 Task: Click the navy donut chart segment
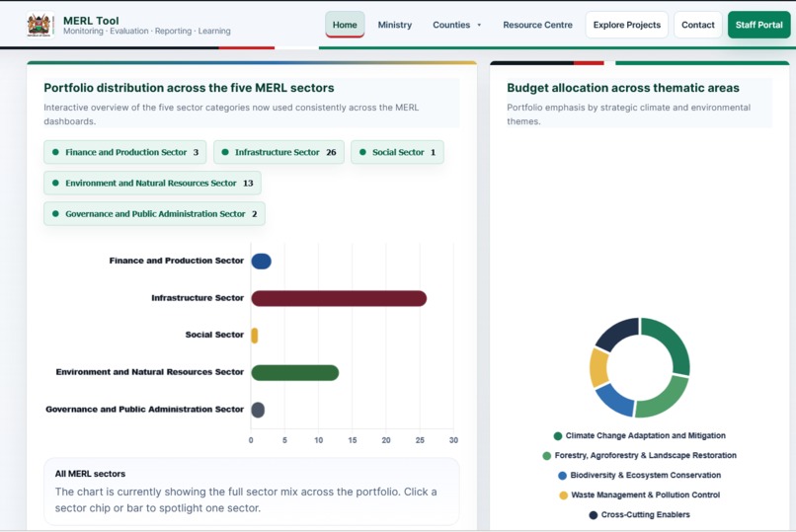coord(618,333)
